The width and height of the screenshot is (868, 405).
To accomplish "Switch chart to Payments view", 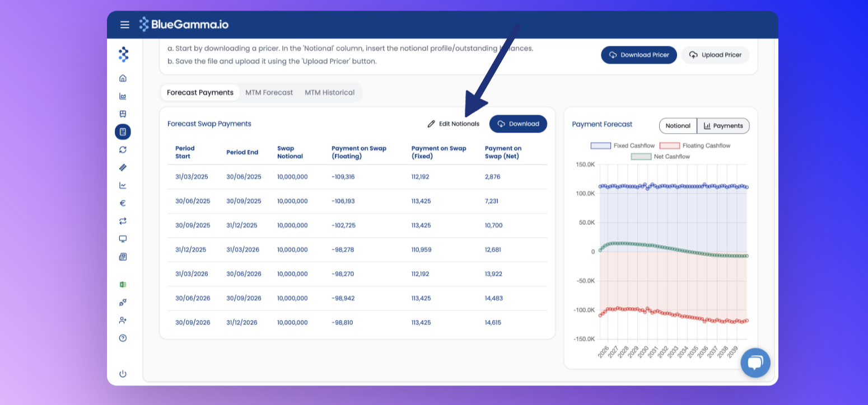I will point(723,126).
